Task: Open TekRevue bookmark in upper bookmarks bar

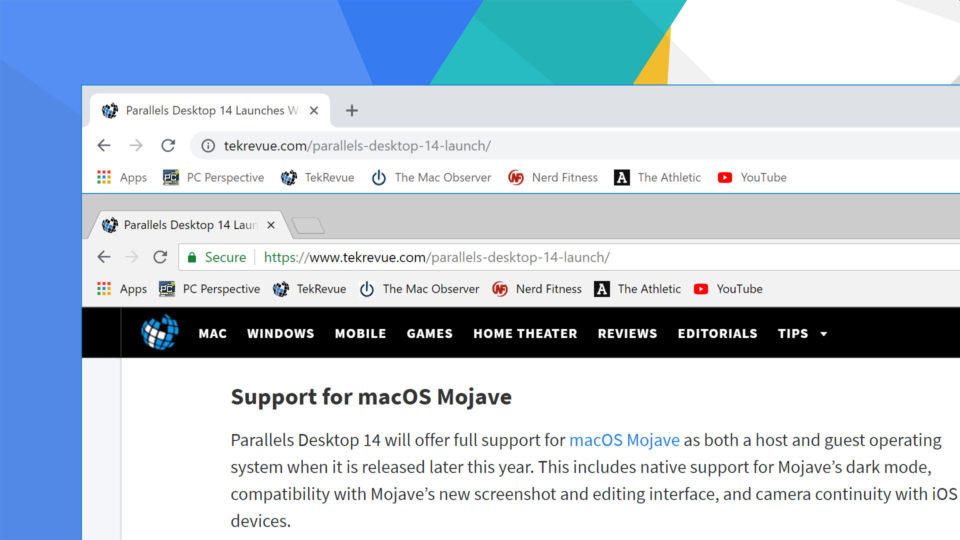Action: (317, 178)
